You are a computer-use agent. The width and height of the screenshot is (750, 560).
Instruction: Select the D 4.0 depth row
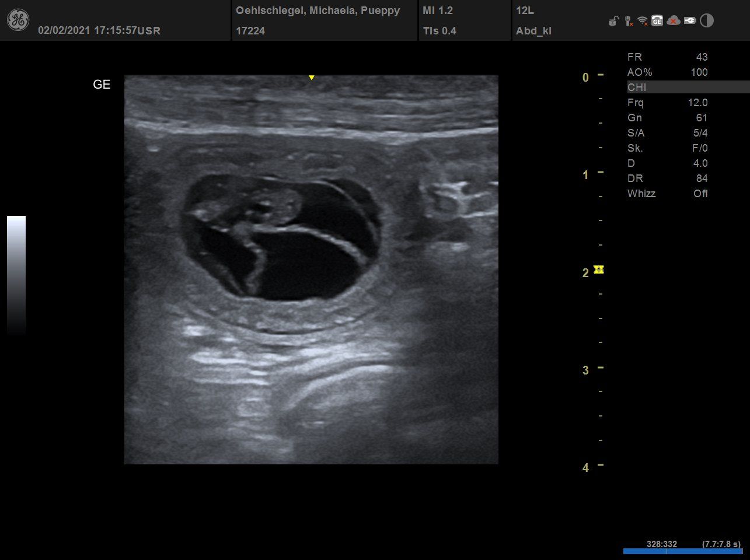click(x=668, y=163)
